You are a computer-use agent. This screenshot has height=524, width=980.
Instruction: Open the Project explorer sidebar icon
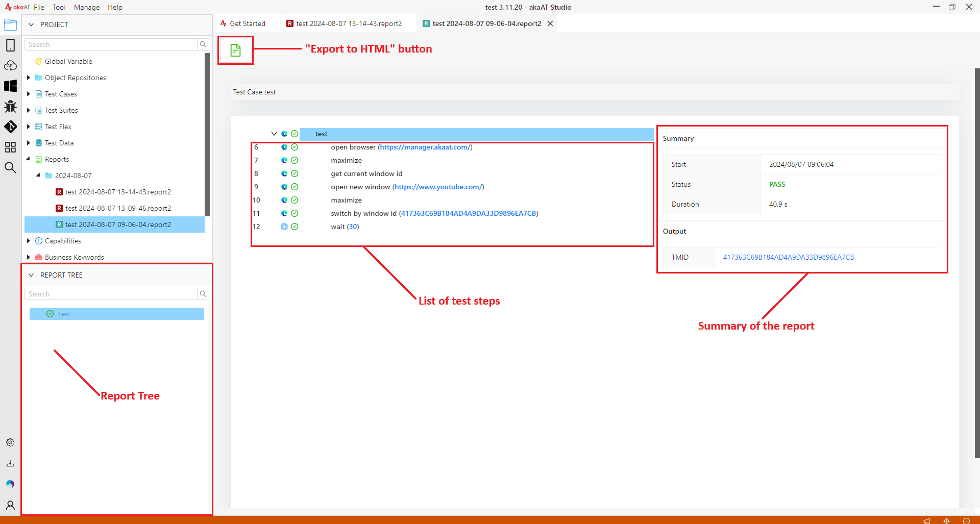(10, 24)
